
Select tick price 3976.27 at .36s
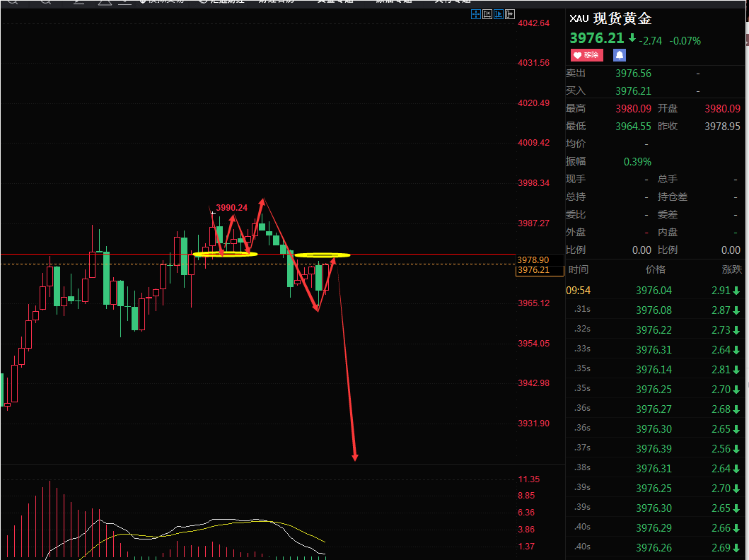[x=654, y=409]
